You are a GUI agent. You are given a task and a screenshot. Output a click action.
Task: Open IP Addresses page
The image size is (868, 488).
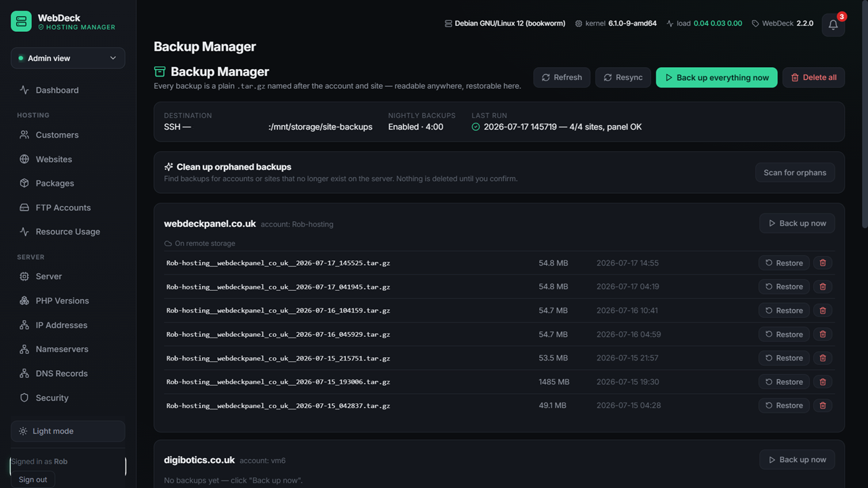click(68, 325)
